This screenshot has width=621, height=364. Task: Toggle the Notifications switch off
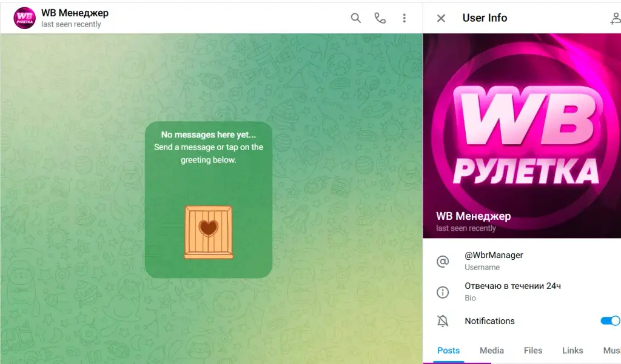pyautogui.click(x=610, y=320)
